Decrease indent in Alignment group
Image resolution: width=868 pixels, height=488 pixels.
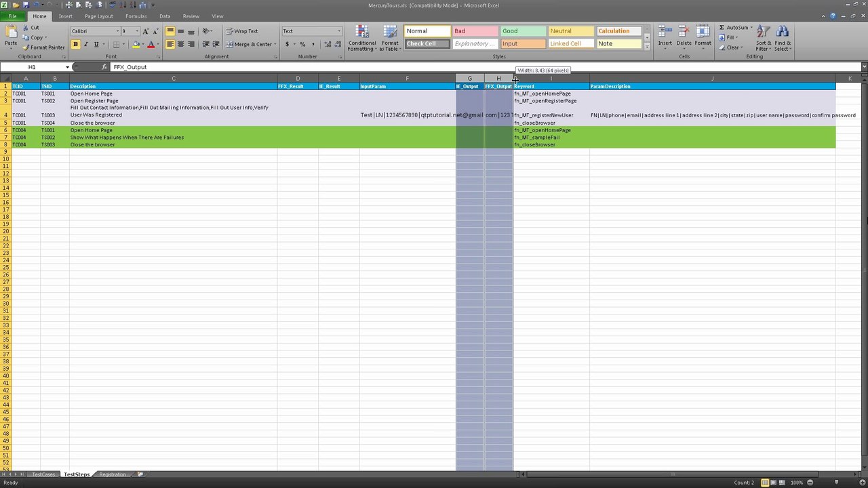coord(206,44)
